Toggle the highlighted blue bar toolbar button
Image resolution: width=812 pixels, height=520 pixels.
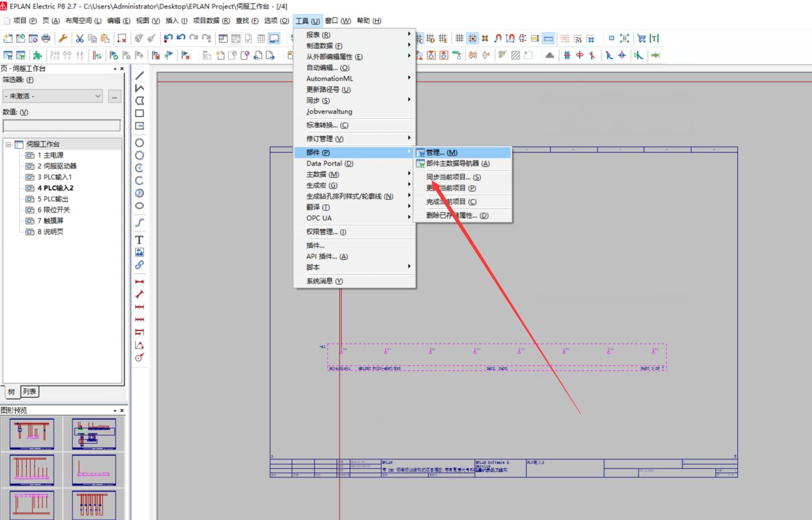pos(548,38)
